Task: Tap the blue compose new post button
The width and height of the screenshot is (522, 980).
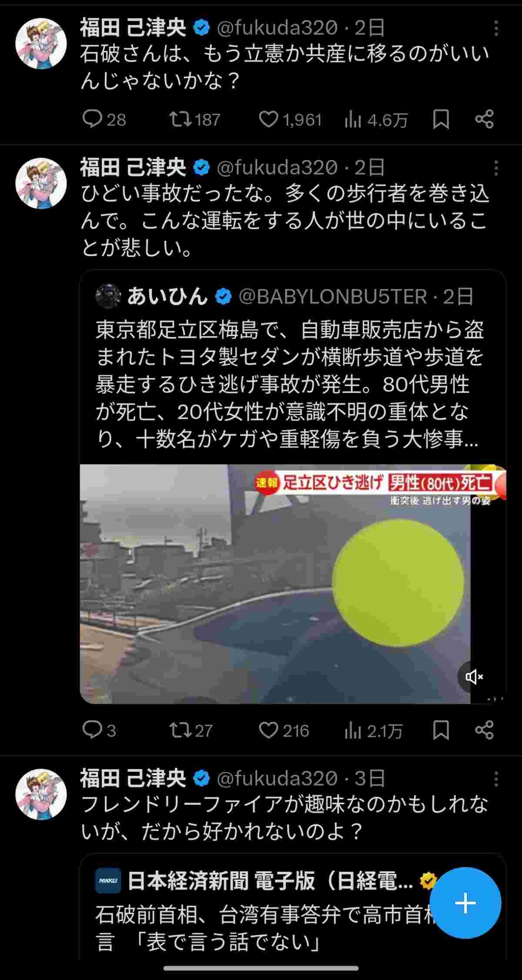Action: click(465, 903)
